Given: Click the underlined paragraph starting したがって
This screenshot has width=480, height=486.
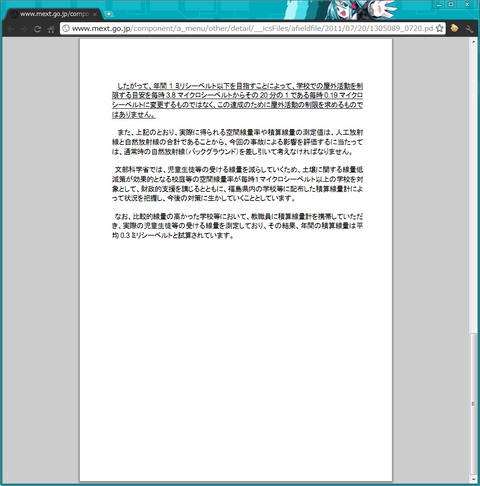Looking at the screenshot, I should 237,100.
